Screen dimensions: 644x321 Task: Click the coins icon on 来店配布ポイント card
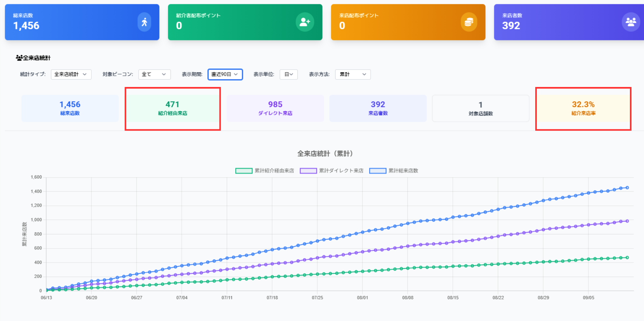click(469, 22)
